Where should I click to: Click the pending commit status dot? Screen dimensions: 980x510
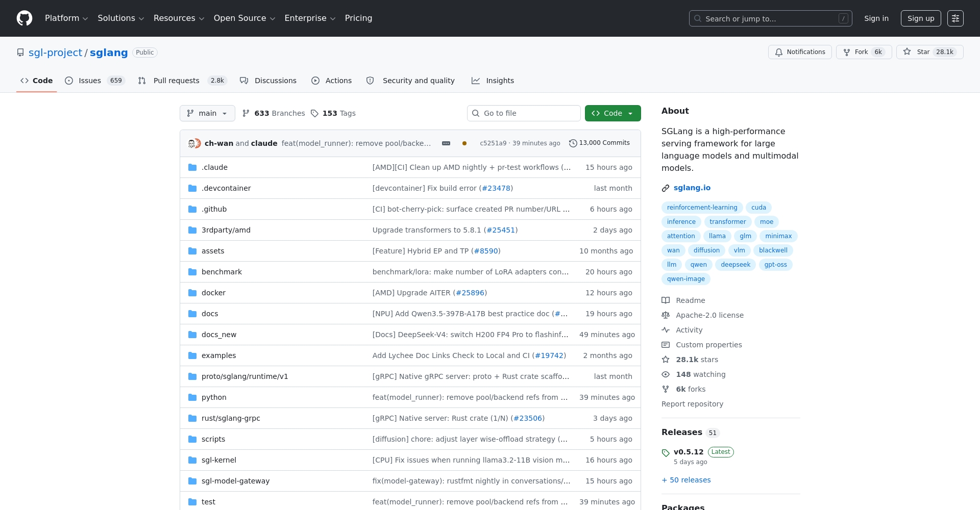[x=464, y=143]
